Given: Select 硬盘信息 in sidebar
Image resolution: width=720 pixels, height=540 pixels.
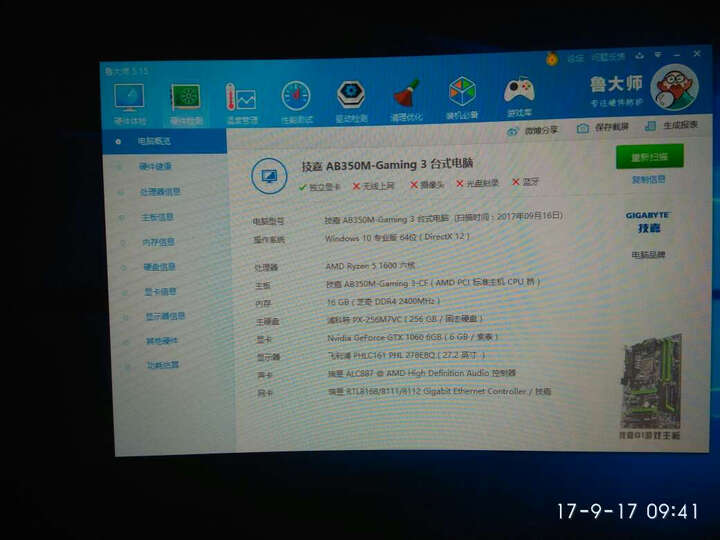Looking at the screenshot, I should pyautogui.click(x=159, y=266).
